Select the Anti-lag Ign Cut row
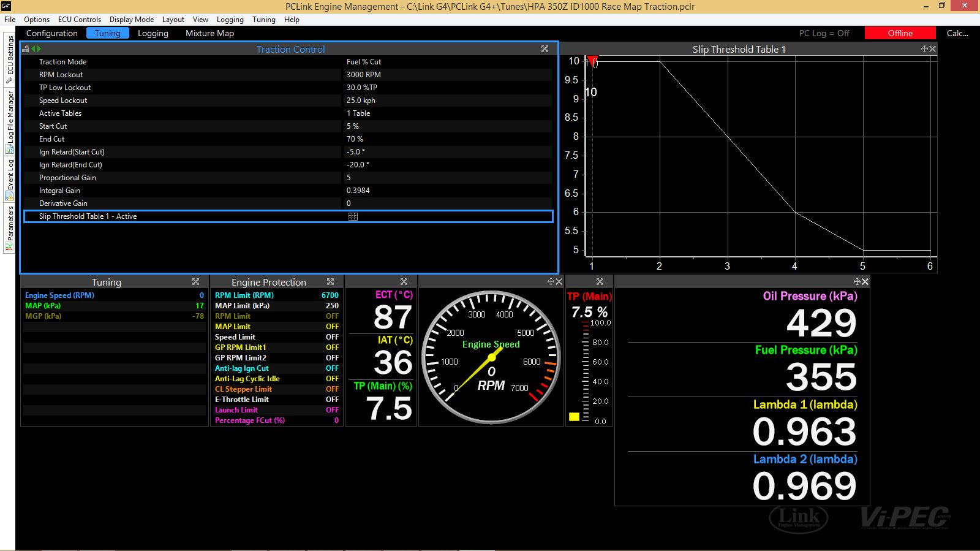 [276, 368]
